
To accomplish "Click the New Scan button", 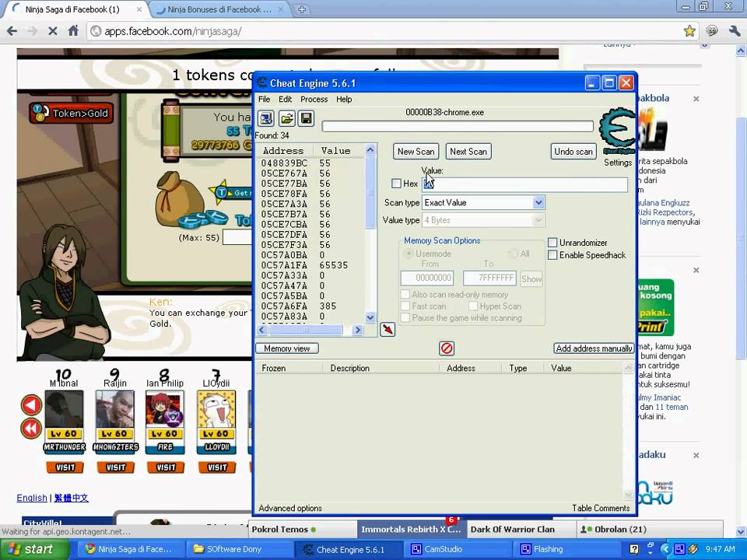I will [x=416, y=152].
